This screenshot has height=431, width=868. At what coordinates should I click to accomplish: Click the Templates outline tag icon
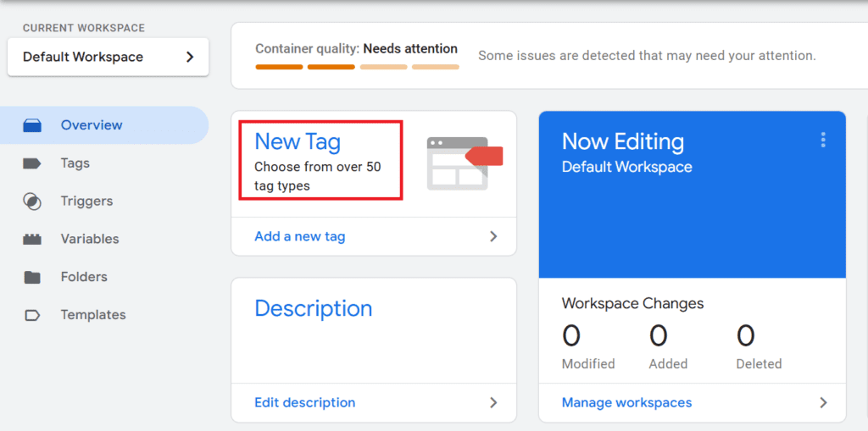tap(32, 315)
